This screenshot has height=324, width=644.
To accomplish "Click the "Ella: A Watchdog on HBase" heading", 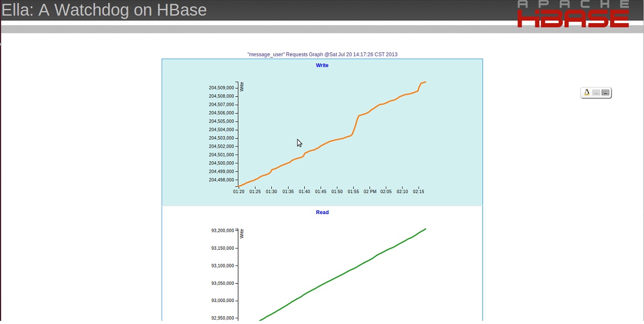I will pos(104,10).
